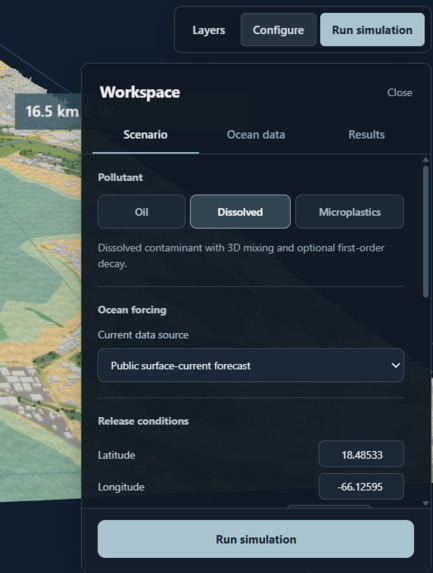
Task: Open the Layers menu
Action: 209,30
